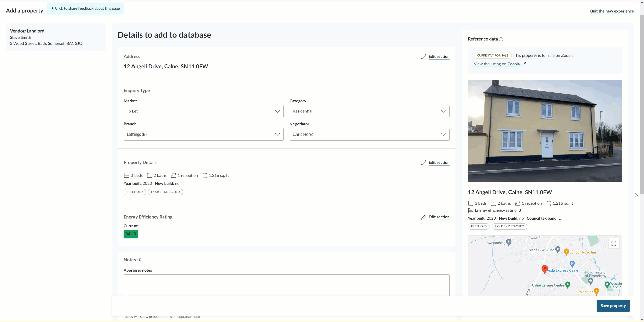Click the floor area icon in Reference data
The width and height of the screenshot is (644, 322).
point(549,203)
